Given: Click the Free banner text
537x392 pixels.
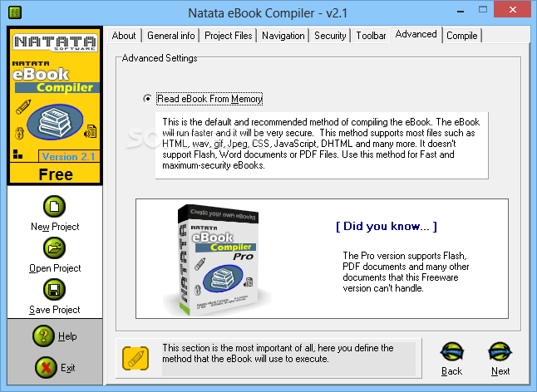Looking at the screenshot, I should coord(56,174).
